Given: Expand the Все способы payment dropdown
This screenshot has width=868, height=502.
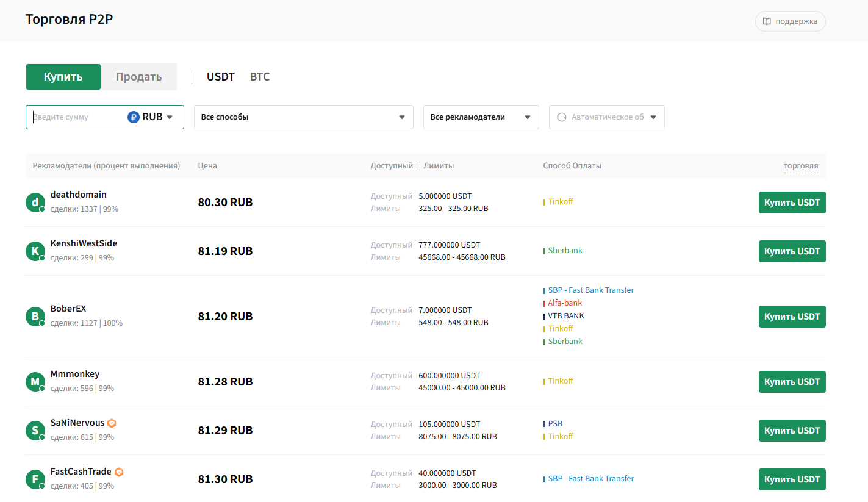Looking at the screenshot, I should click(x=304, y=117).
